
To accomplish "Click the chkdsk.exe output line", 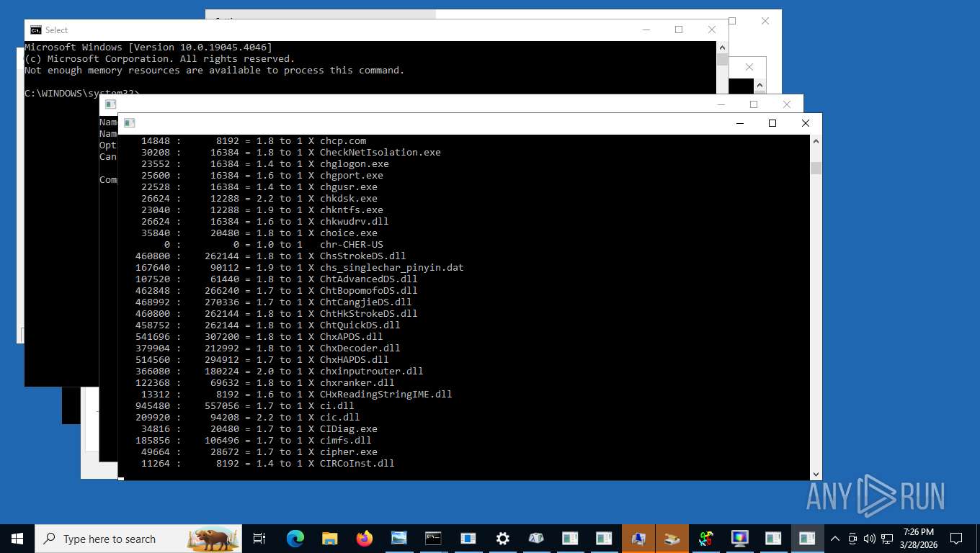I will click(x=259, y=198).
